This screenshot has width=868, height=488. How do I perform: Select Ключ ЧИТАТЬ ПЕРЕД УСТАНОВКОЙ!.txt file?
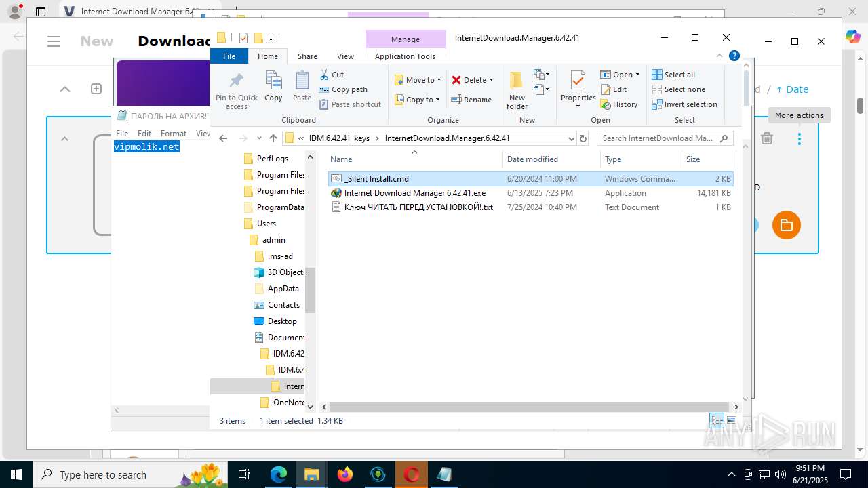coord(530,207)
